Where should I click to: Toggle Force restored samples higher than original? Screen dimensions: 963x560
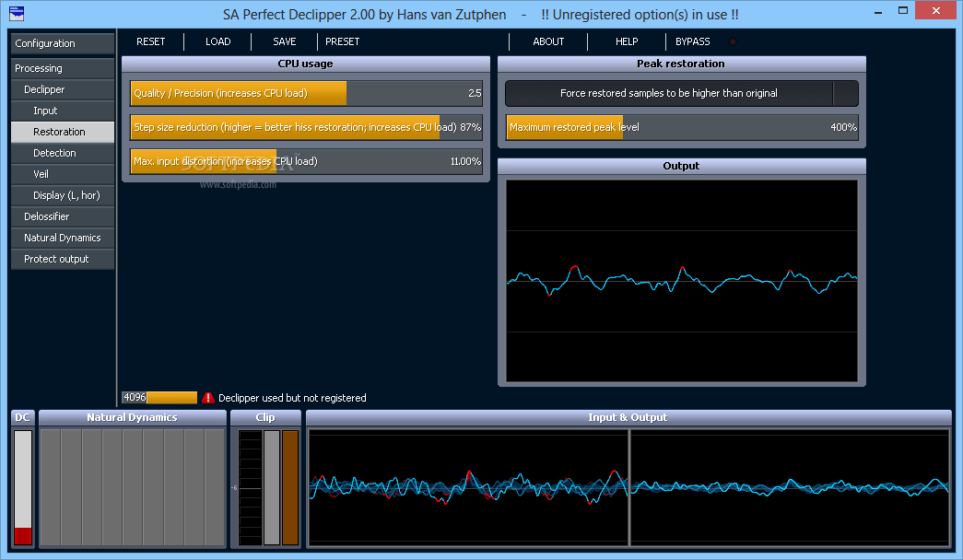coord(681,93)
